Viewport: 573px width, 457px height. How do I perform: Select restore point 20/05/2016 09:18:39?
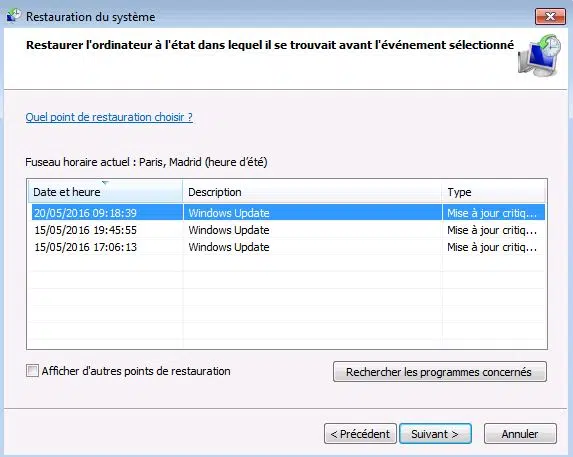(x=288, y=213)
